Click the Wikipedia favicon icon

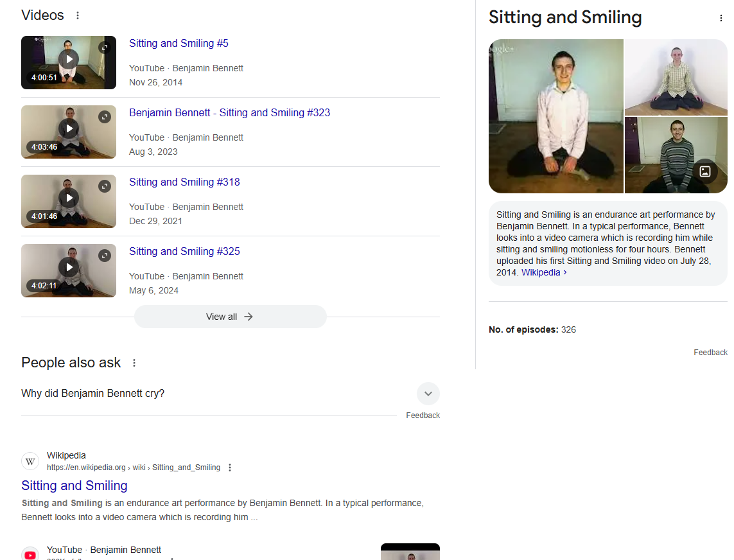(30, 461)
